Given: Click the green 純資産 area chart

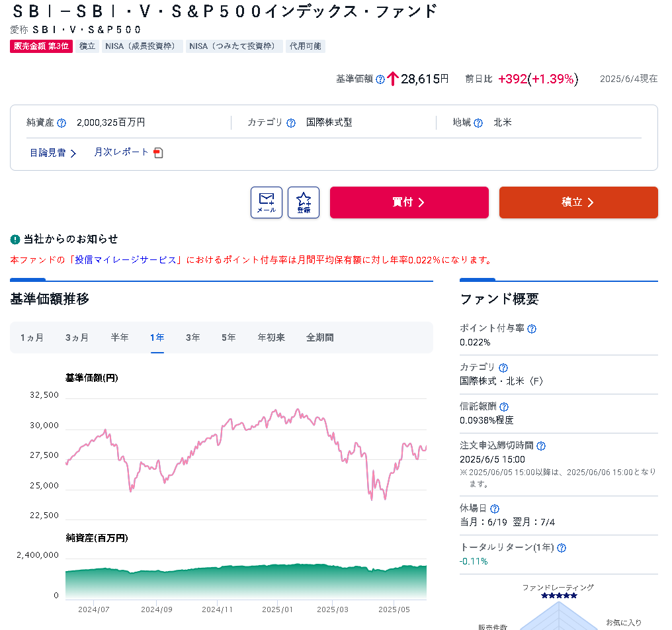Looking at the screenshot, I should click(246, 582).
